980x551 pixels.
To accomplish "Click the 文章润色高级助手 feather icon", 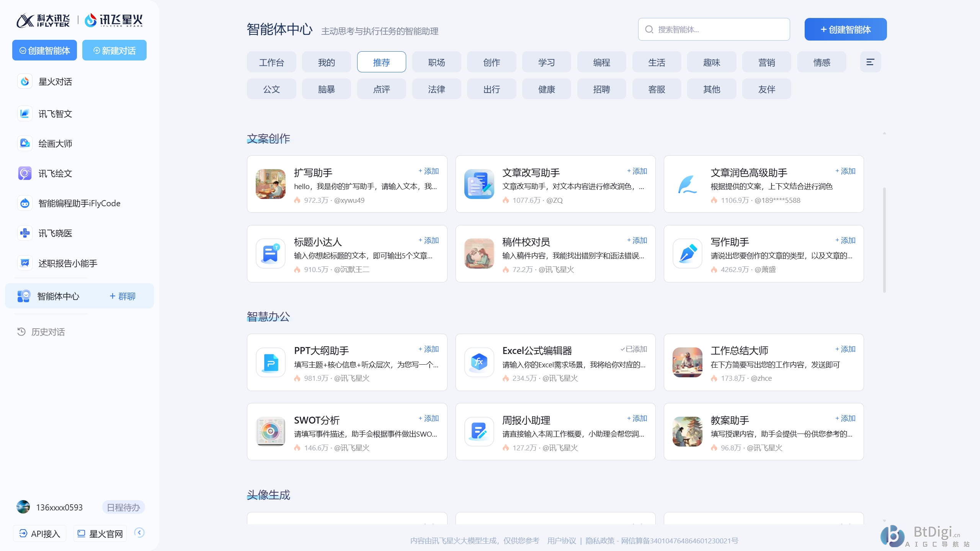I will pos(687,184).
